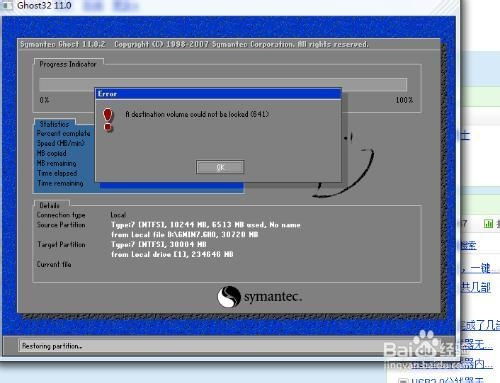Click the Ghost32 11.0 window title icon

pyautogui.click(x=6, y=6)
